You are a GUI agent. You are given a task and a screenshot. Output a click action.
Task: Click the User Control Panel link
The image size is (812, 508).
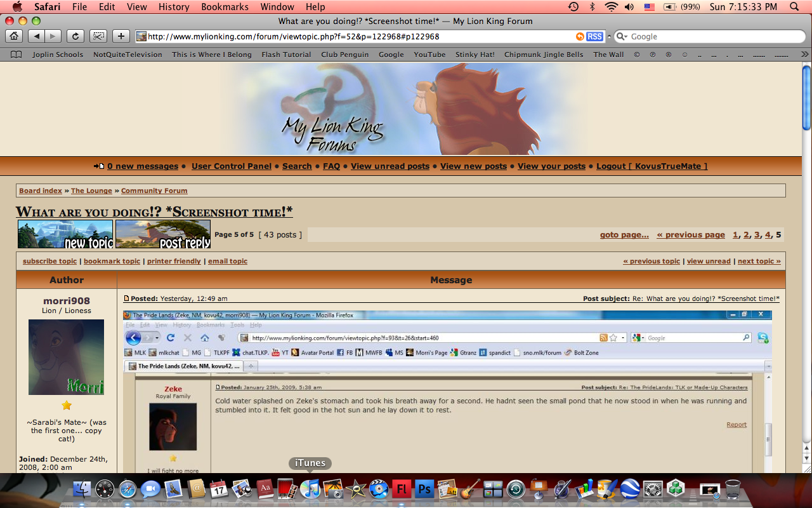coord(232,166)
